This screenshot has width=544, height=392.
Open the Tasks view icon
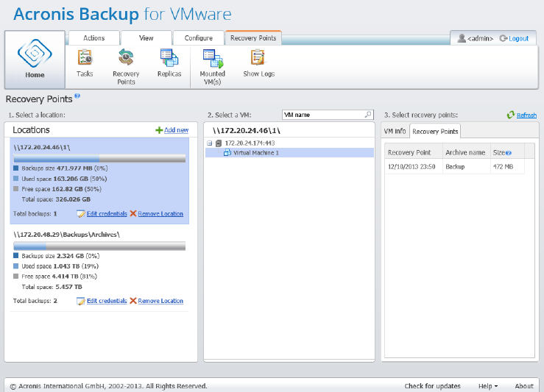tap(85, 57)
